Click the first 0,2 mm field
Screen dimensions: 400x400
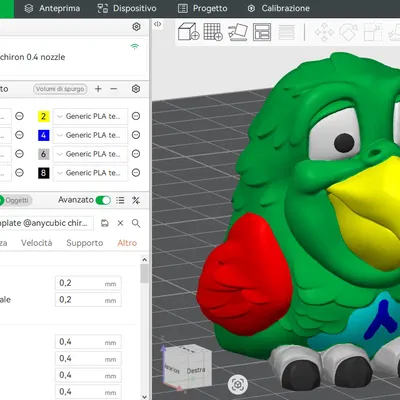pyautogui.click(x=88, y=283)
